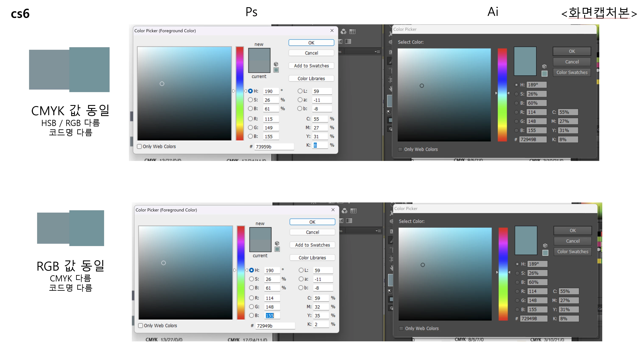The image size is (644, 364).
Task: Click Color Swatches in the lower Illustrator picker
Action: (x=572, y=252)
